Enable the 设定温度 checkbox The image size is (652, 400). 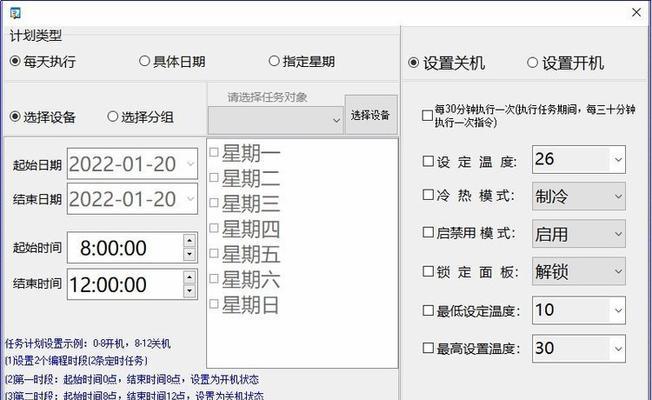point(428,161)
